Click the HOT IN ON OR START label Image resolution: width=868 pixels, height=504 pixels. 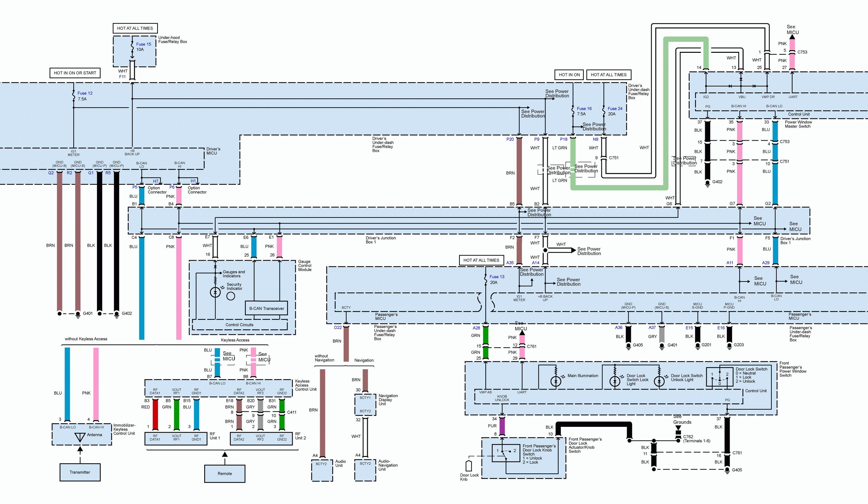coord(75,73)
